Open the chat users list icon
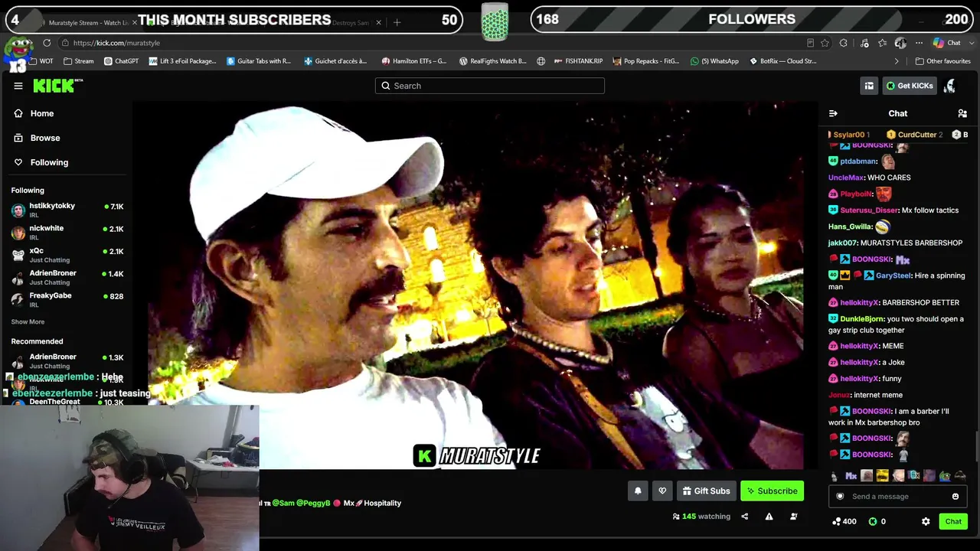The height and width of the screenshot is (551, 980). click(x=962, y=114)
